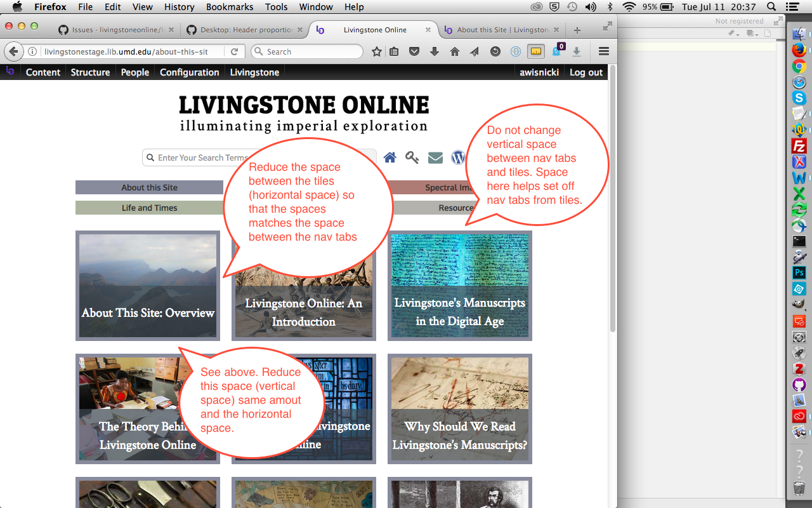Open the Trash in the dock
Image resolution: width=812 pixels, height=508 pixels.
pyautogui.click(x=799, y=488)
